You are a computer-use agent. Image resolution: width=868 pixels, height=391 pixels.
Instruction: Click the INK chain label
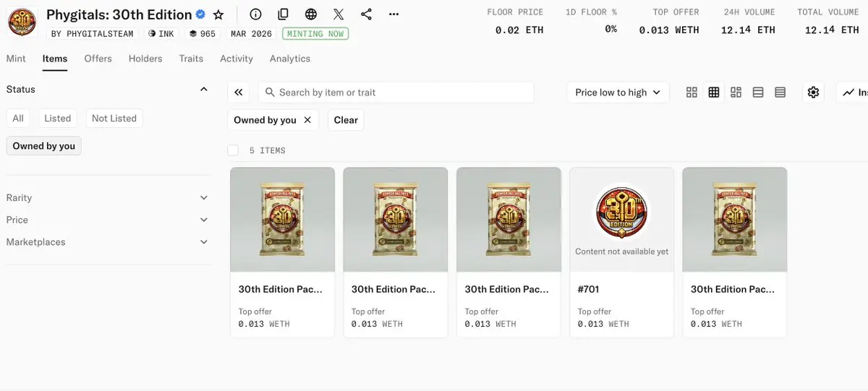tap(161, 34)
